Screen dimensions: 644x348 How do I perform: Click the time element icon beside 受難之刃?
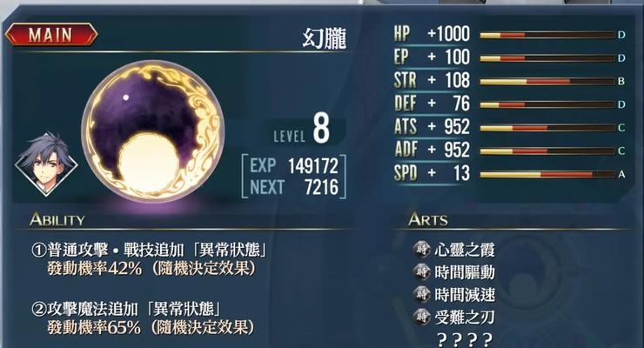click(422, 317)
